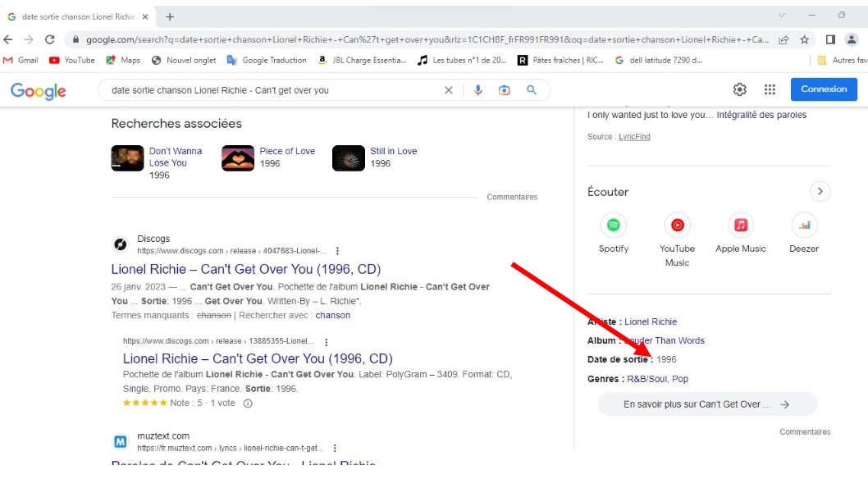Viewport: 868px width, 488px height.
Task: Open the Pâtes fraîches bookmark
Action: click(561, 61)
